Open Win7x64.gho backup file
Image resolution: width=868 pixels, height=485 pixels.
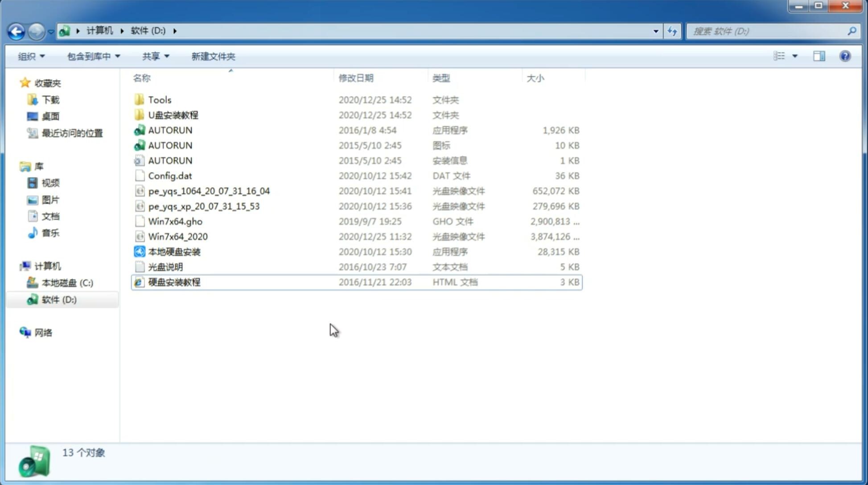pyautogui.click(x=175, y=221)
